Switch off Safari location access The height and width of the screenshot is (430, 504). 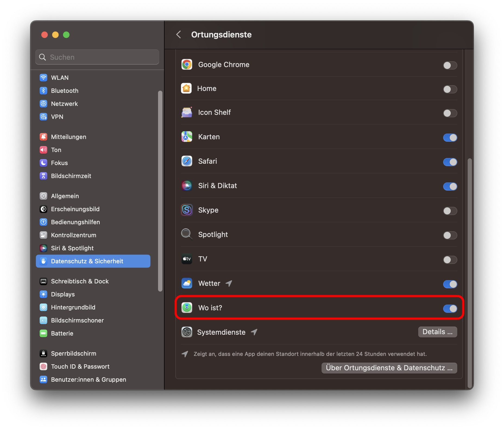tap(450, 162)
